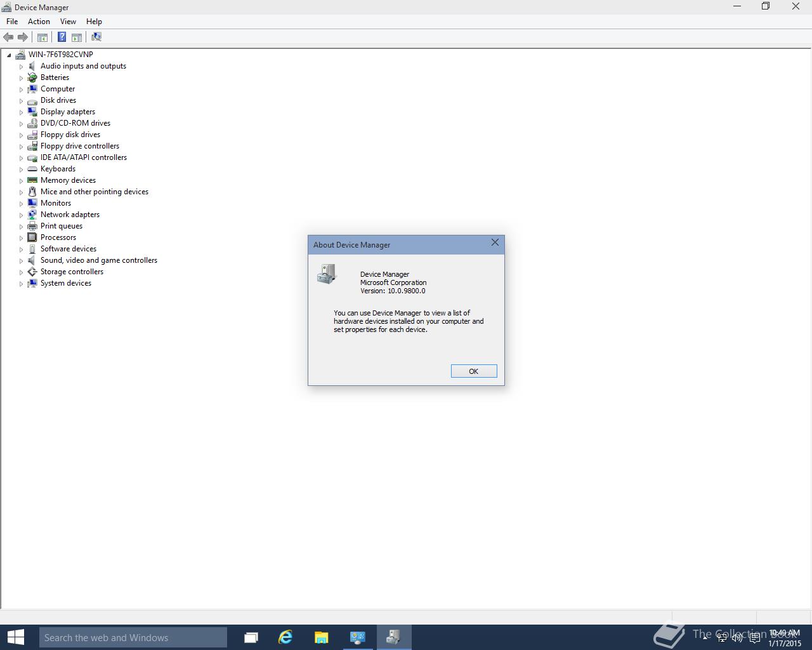Screen dimensions: 812x650
Task: Open the network tray icon
Action: point(722,638)
